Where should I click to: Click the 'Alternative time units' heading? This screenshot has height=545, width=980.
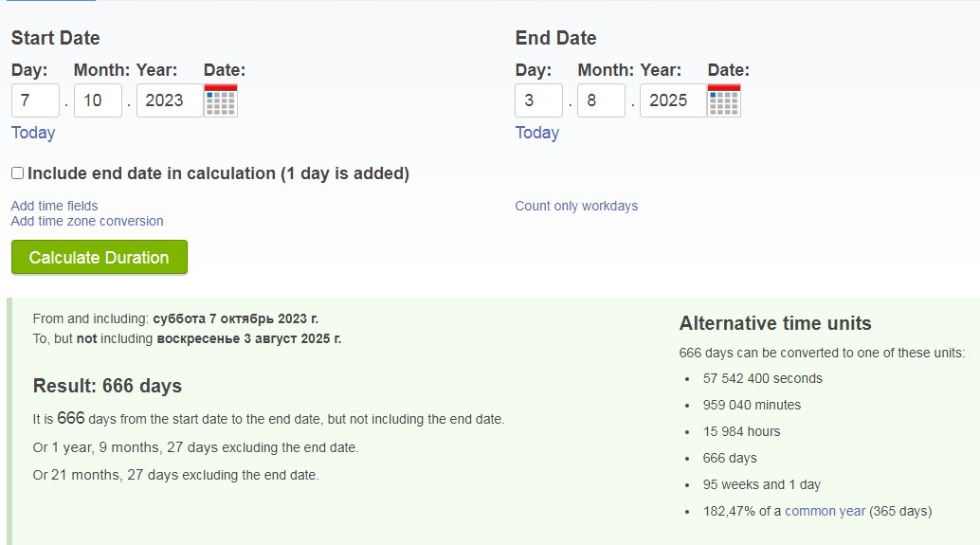point(775,323)
